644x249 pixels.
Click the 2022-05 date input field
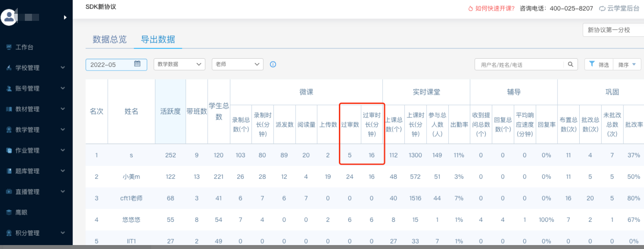coord(116,65)
